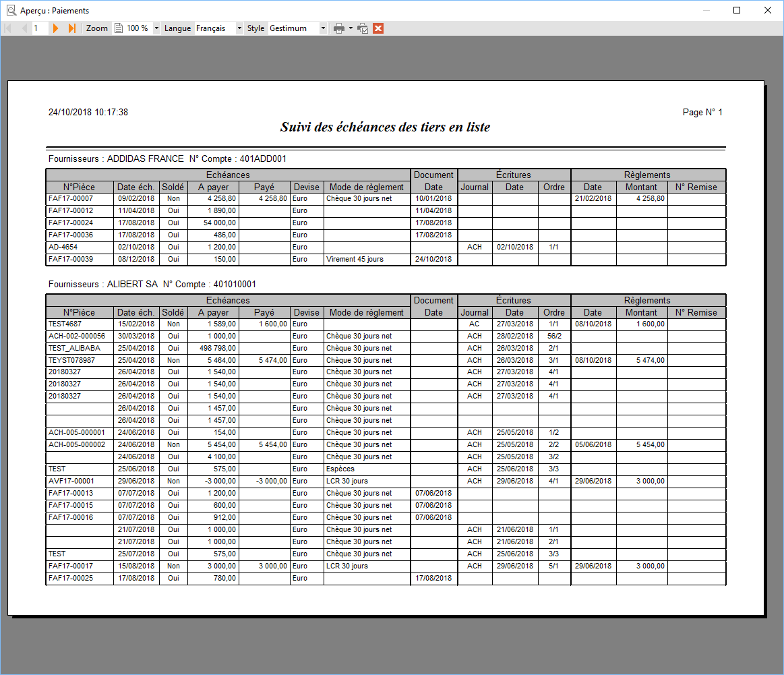
Task: Click amount 498 798,00 cell
Action: [x=214, y=348]
